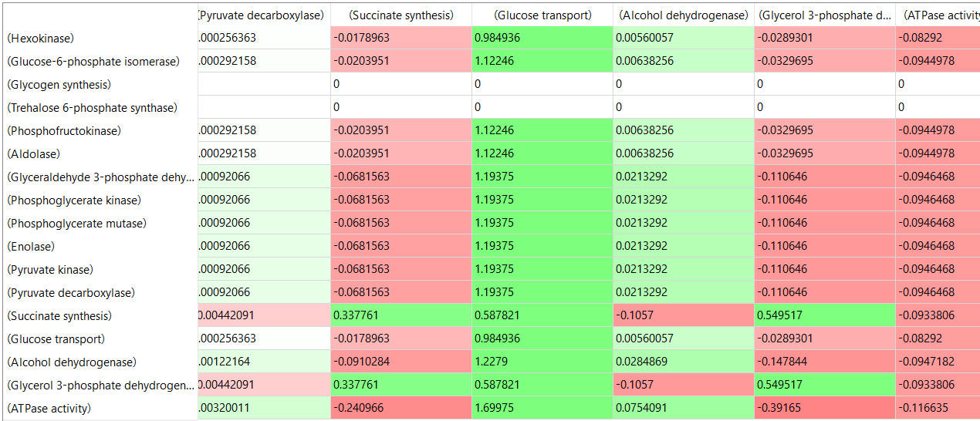
Task: Select the cell showing -0.39165
Action: pyautogui.click(x=824, y=408)
